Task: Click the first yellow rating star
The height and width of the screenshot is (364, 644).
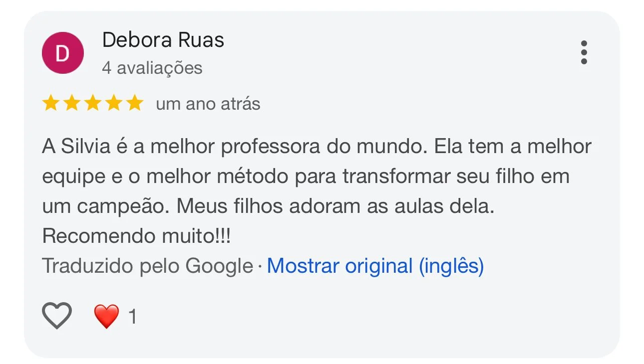Action: tap(50, 104)
